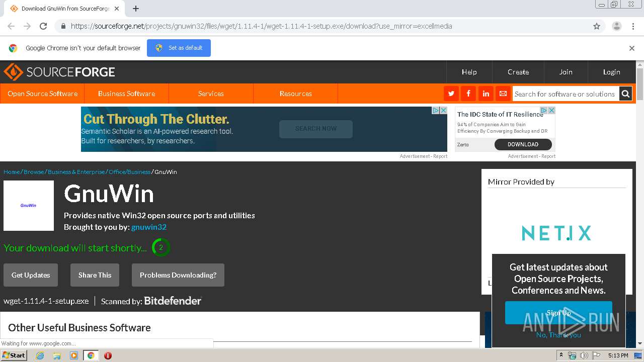Screen dimensions: 644x362
Task: Click the Home breadcrumb link
Action: pos(12,172)
